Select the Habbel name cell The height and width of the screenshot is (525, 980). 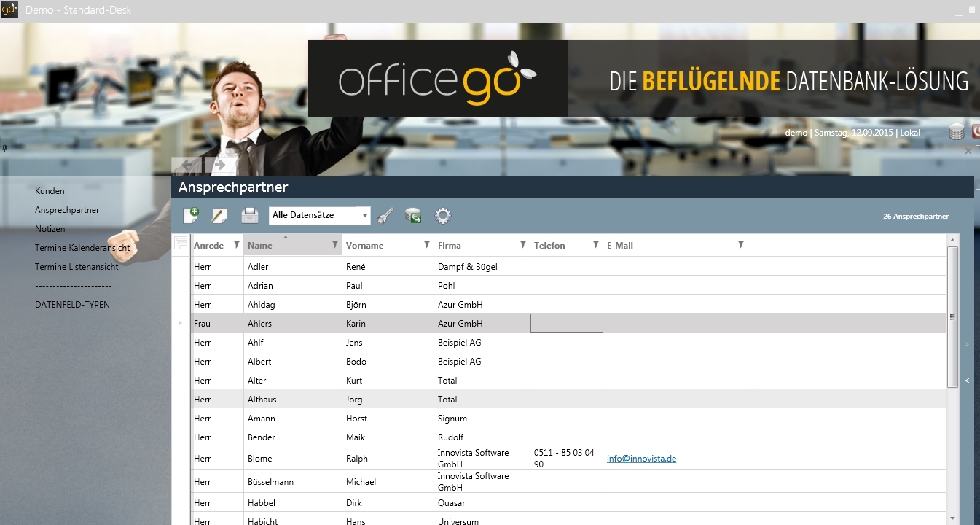pos(293,503)
